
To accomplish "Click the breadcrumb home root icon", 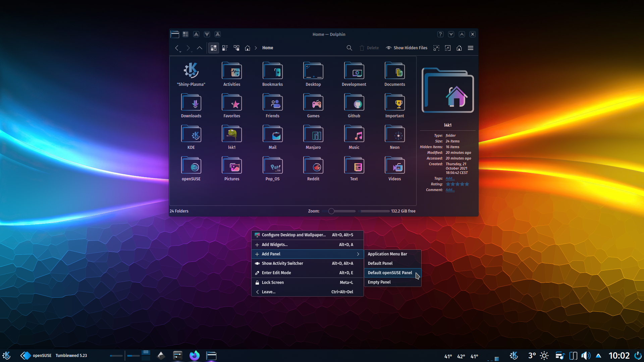I will coord(248,48).
